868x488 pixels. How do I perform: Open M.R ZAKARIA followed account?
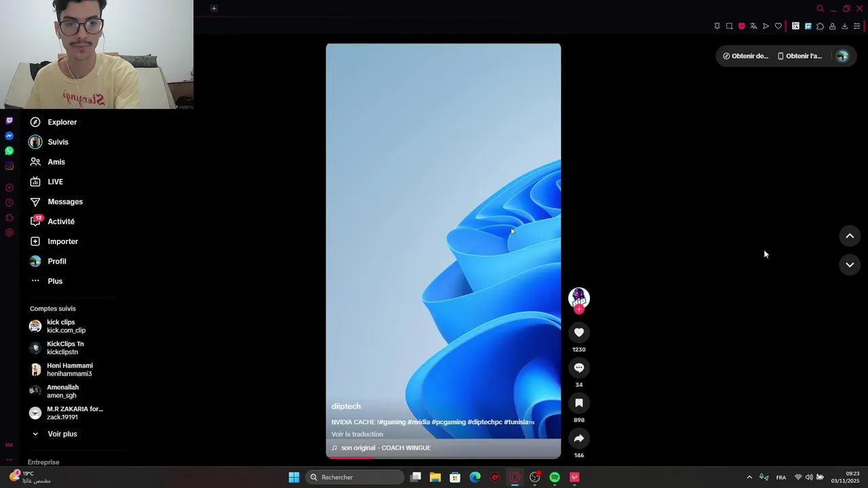[x=66, y=413]
